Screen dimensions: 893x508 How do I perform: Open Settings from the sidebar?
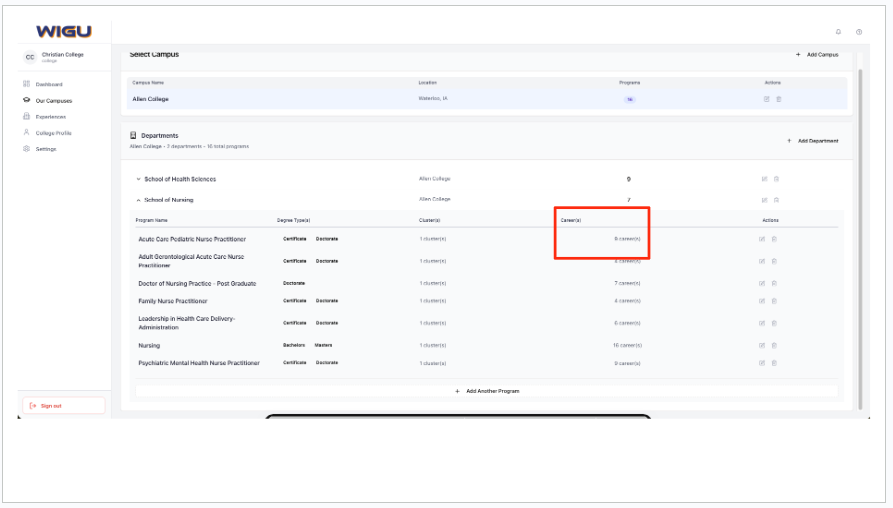coord(46,149)
